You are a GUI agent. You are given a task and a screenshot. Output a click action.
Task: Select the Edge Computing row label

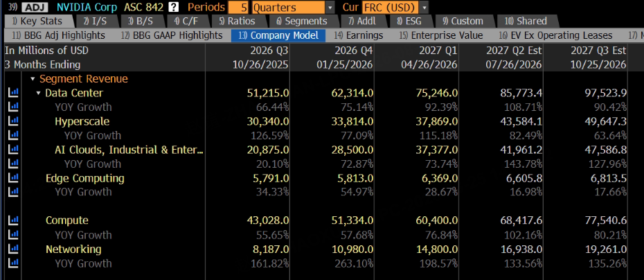point(85,178)
